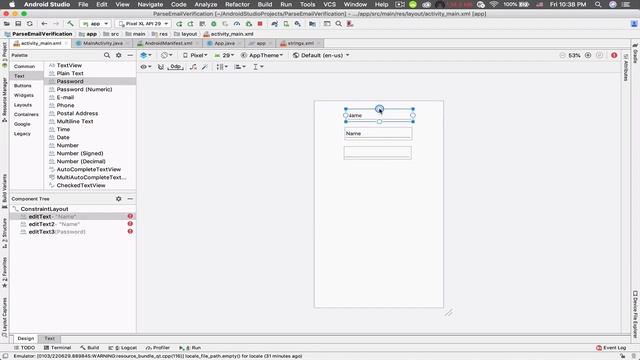
Task: Click the green Debug bug icon
Action: (x=213, y=24)
